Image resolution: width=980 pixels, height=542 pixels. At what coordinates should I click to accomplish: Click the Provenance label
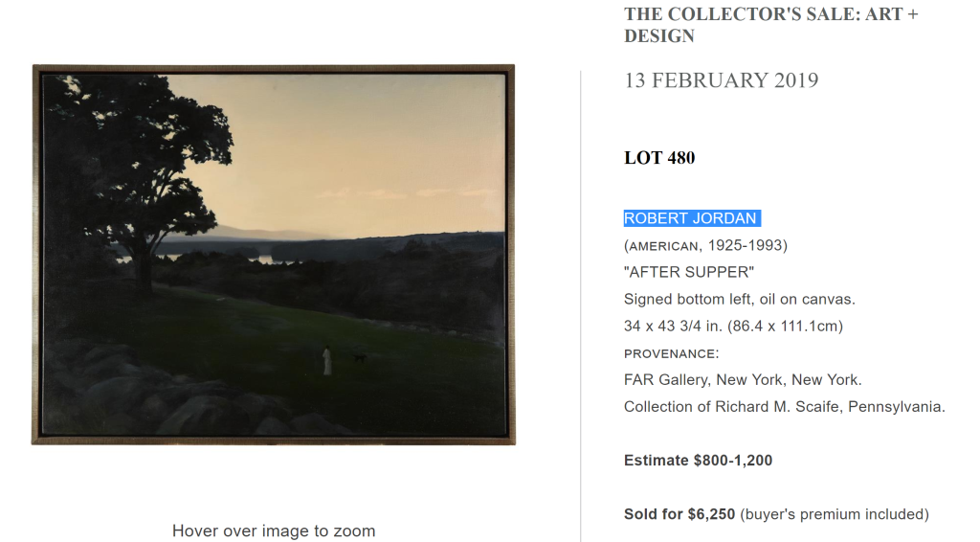670,353
